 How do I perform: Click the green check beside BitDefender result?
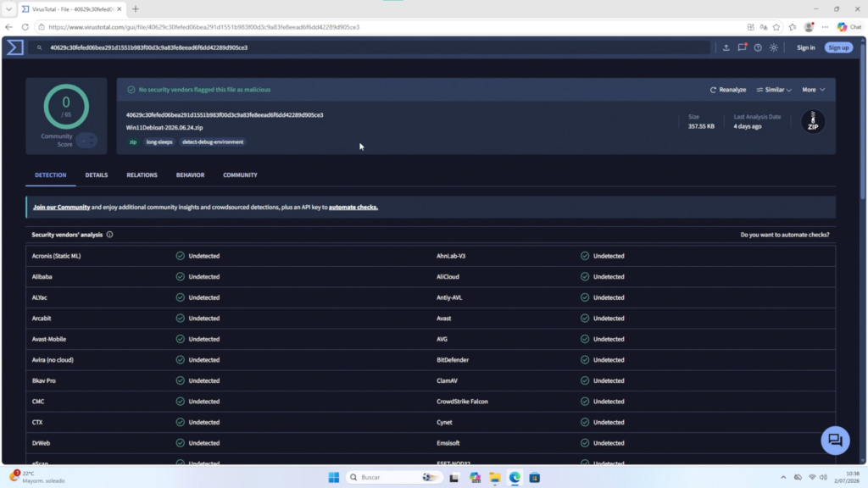[585, 359]
